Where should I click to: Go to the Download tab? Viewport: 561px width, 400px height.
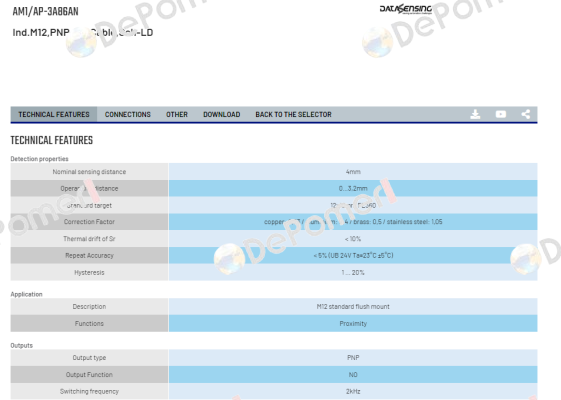coord(221,114)
